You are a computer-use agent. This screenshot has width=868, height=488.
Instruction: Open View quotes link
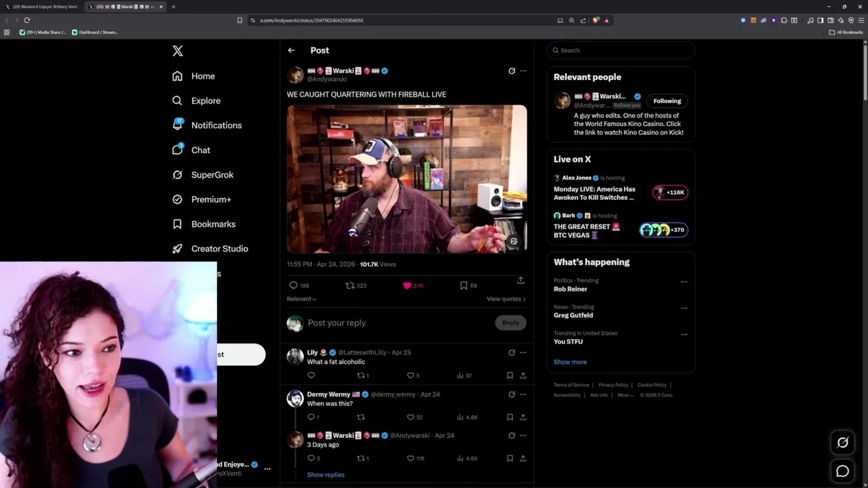pyautogui.click(x=506, y=299)
